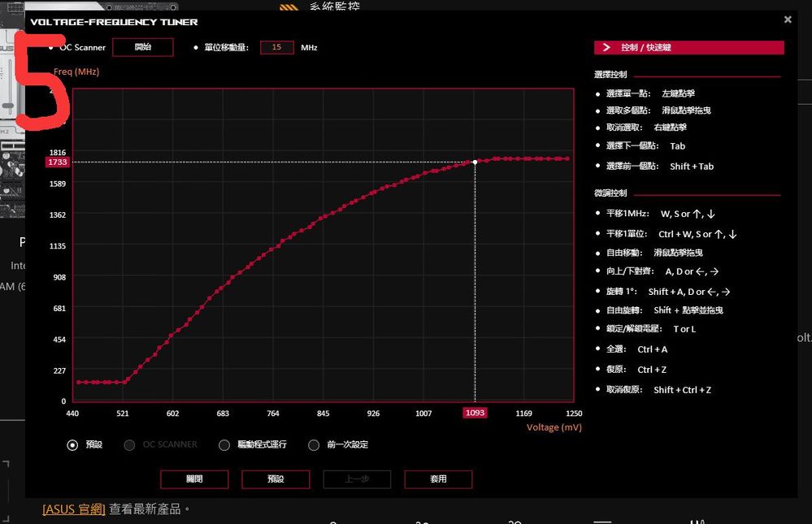812x524 pixels.
Task: Click the last curve point at the far right
Action: 567,158
